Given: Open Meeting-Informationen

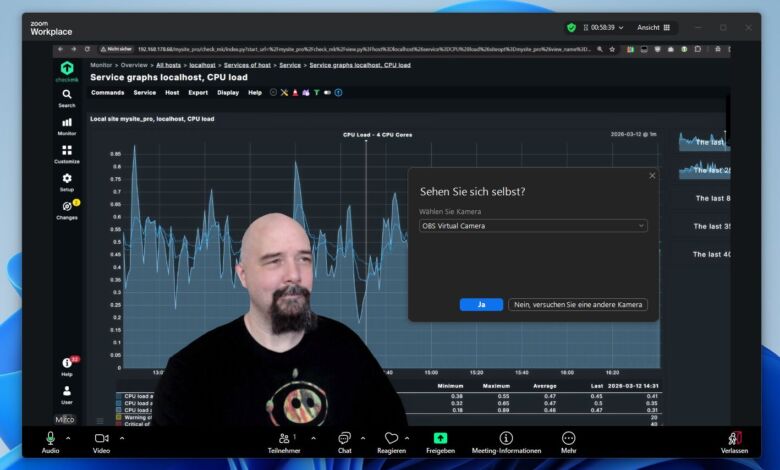Looking at the screenshot, I should coord(506,438).
